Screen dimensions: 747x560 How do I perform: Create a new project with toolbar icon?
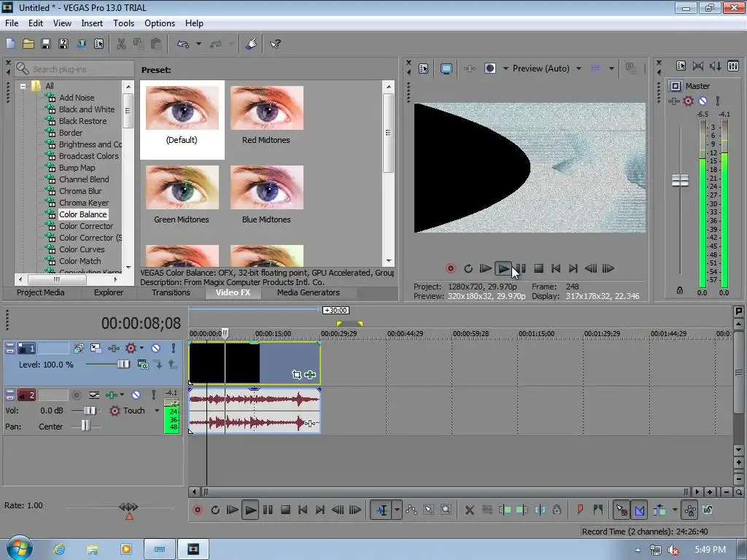tap(10, 44)
